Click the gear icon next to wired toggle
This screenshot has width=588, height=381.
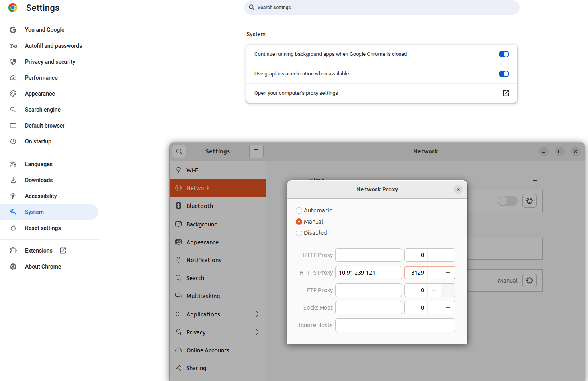pos(529,201)
